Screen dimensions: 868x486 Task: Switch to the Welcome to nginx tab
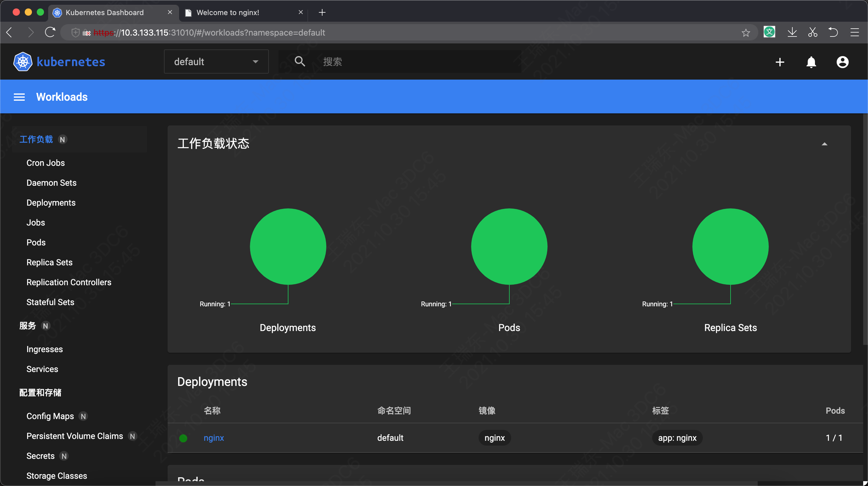pyautogui.click(x=228, y=12)
